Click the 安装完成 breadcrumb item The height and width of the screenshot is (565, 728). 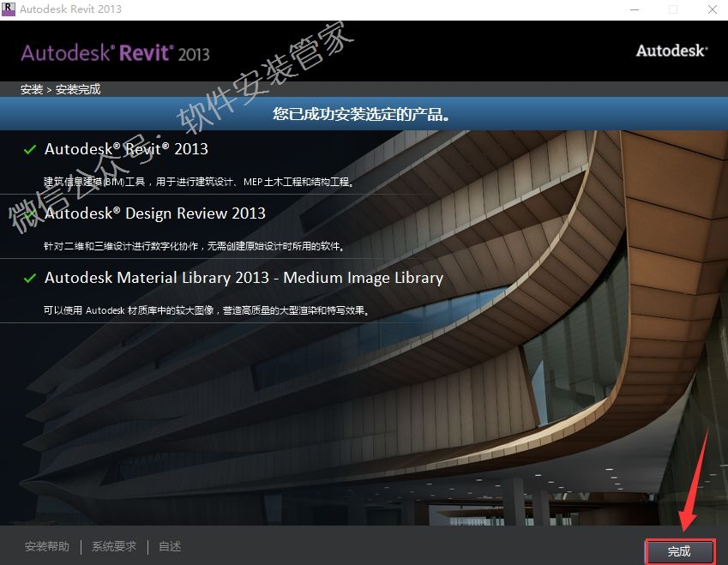pos(78,89)
